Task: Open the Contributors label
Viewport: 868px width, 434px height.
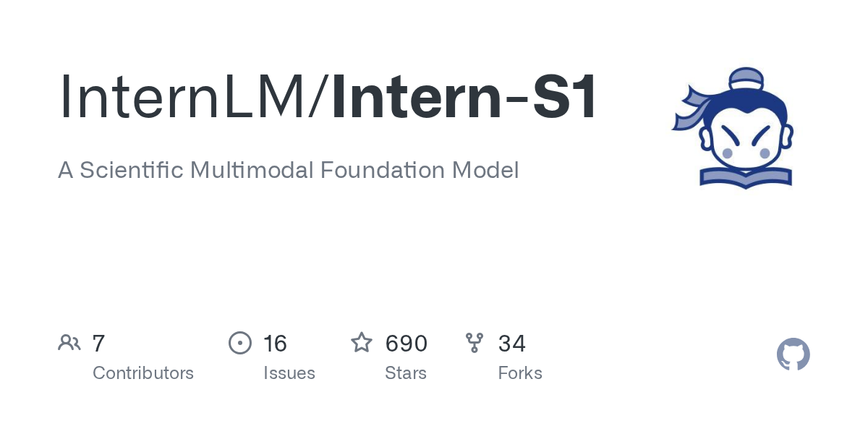Action: 143,373
